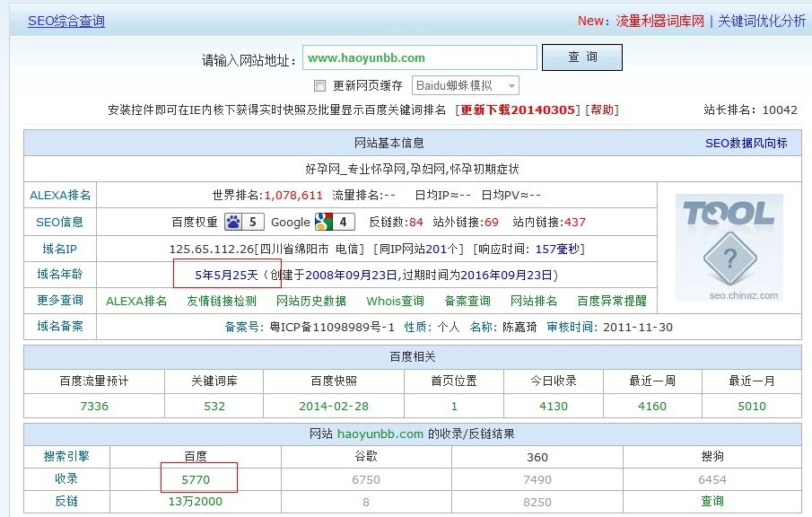
Task: Click the 搜索引擎 column header
Action: 66,456
